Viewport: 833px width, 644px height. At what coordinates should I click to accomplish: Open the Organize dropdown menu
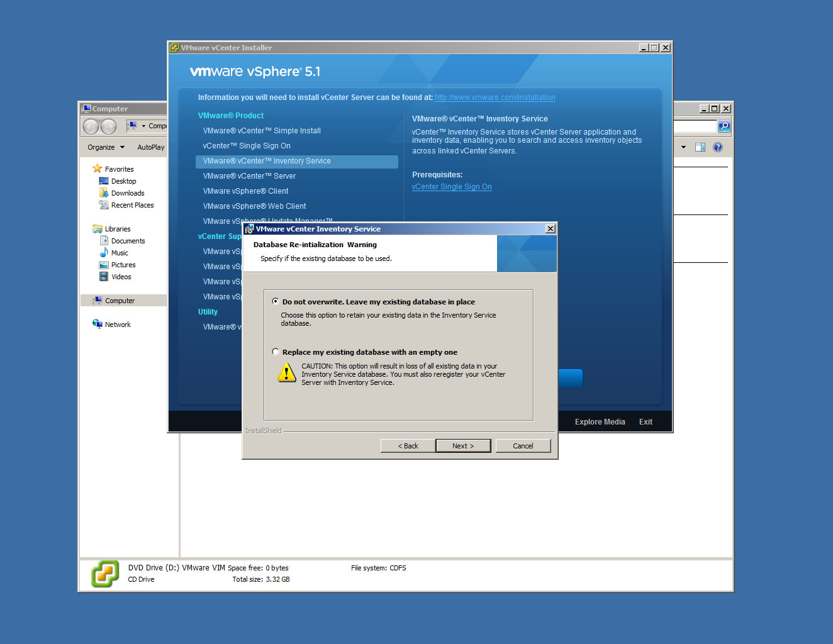(106, 147)
